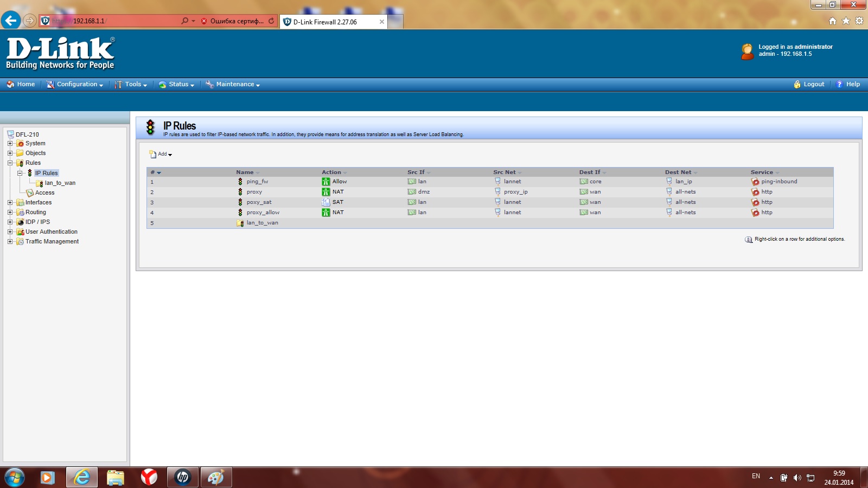Open browser settings gear icon
Viewport: 868px width, 488px height.
(859, 21)
